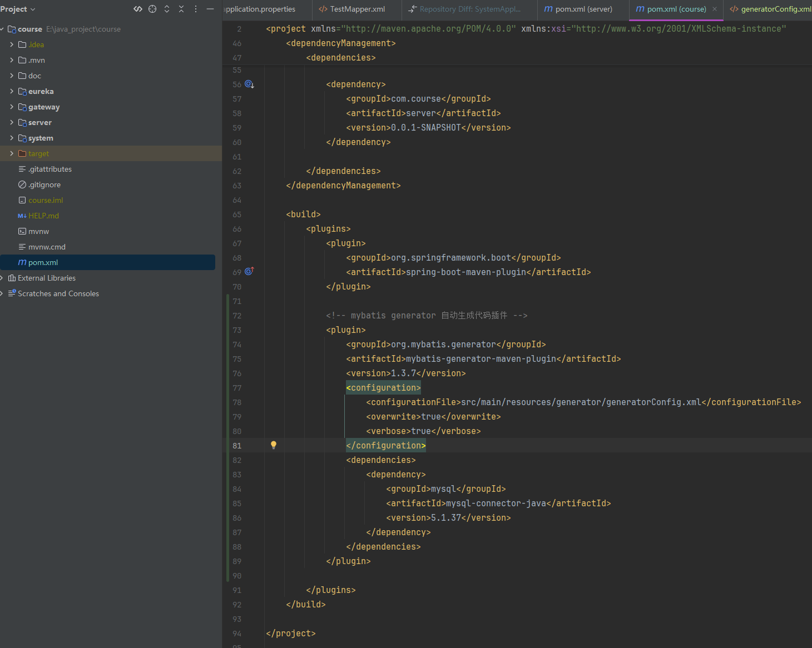This screenshot has width=812, height=648.
Task: Click <dependencyManagement> sticky header line
Action: pos(341,43)
